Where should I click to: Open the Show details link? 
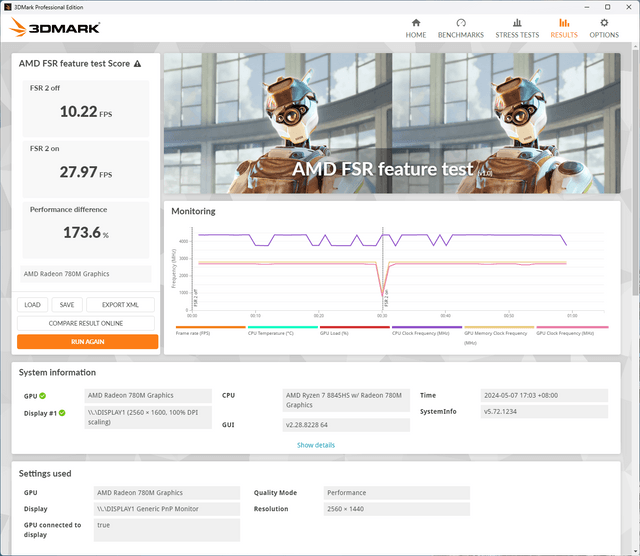[316, 445]
